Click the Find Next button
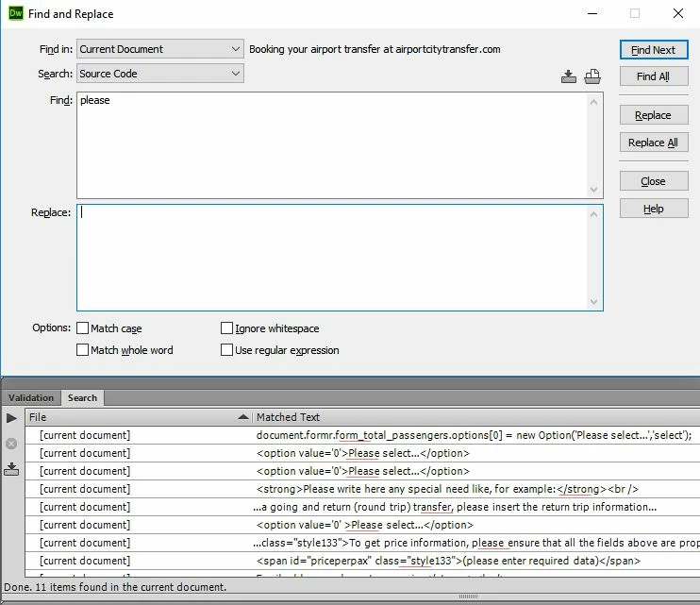Image resolution: width=700 pixels, height=605 pixels. [x=654, y=50]
